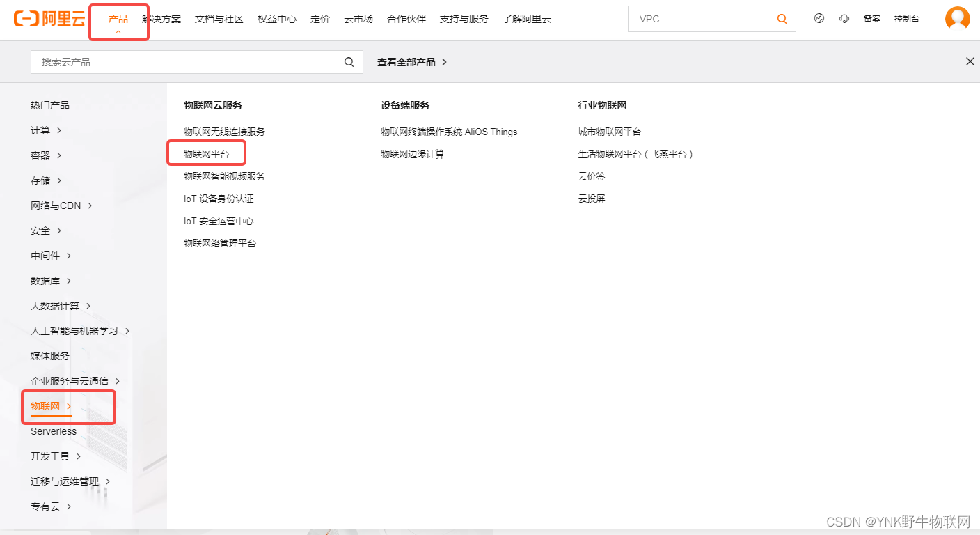Select 热门产品 category
Viewport: 980px width, 535px height.
tap(50, 105)
